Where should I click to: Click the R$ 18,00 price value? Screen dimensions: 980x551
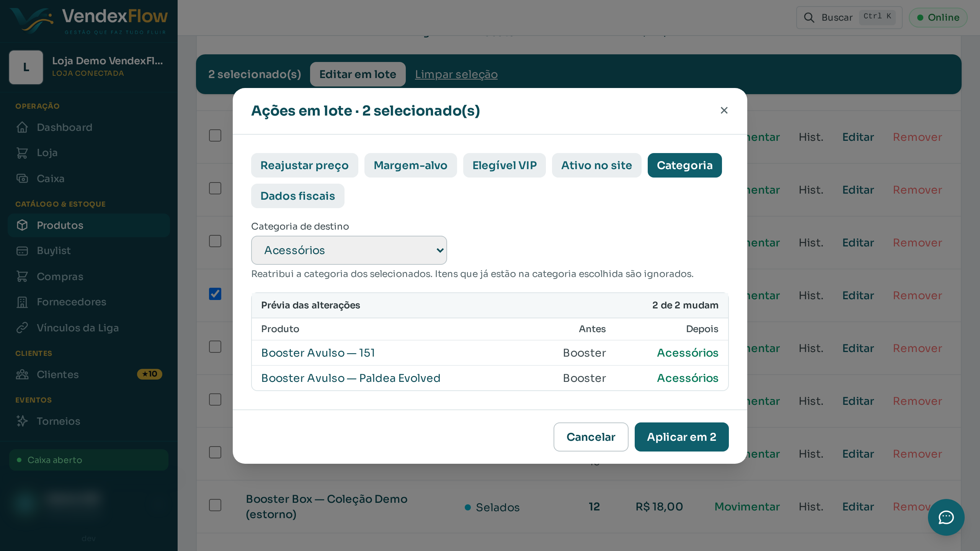[659, 507]
